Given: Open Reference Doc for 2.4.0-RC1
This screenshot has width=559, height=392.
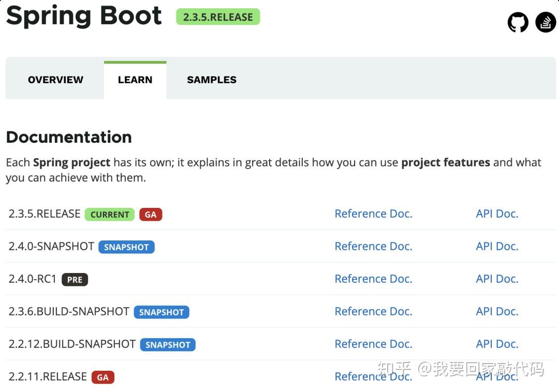Looking at the screenshot, I should (x=373, y=279).
